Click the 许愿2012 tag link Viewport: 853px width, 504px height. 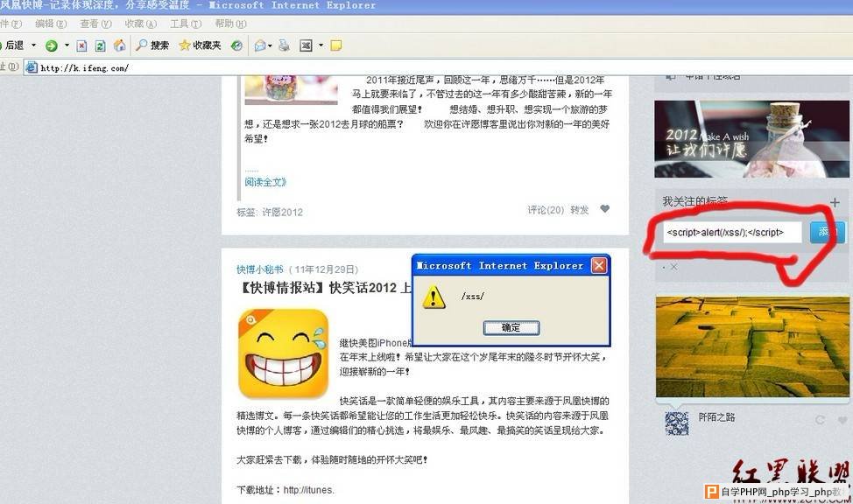[x=282, y=213]
